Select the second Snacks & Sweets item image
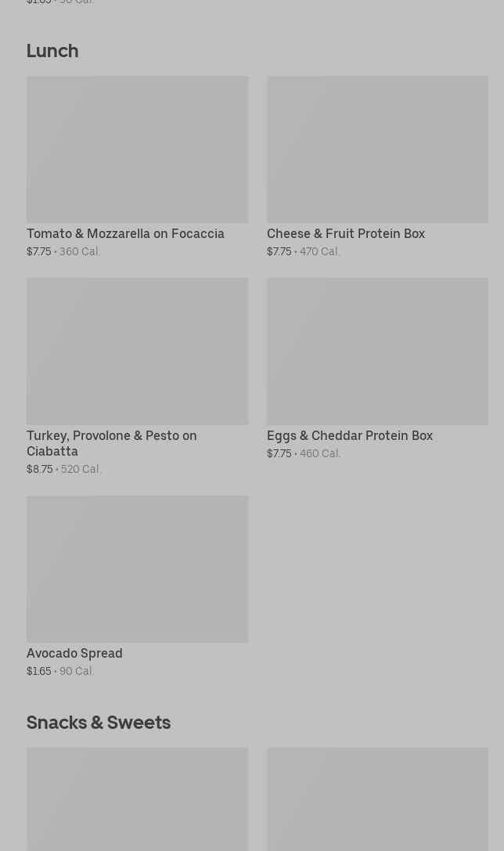This screenshot has height=851, width=504. [x=377, y=799]
